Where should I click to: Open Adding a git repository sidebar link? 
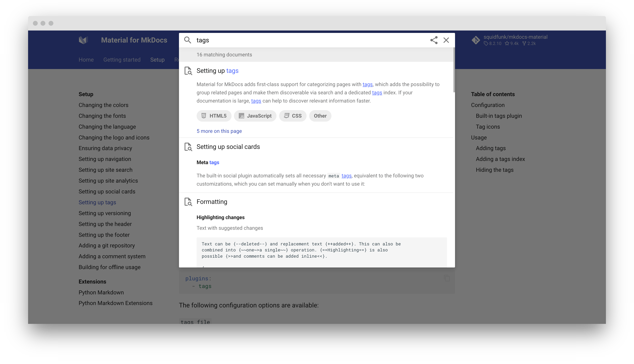107,245
